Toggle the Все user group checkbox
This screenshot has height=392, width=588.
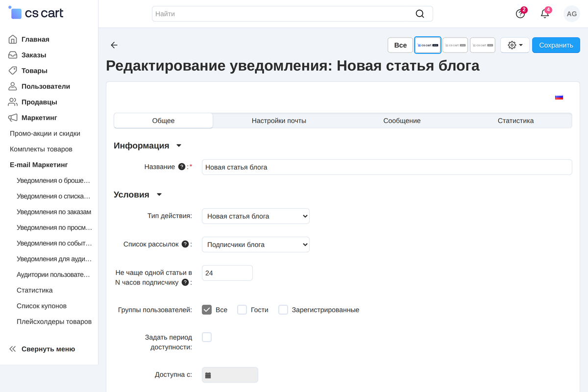pos(207,310)
